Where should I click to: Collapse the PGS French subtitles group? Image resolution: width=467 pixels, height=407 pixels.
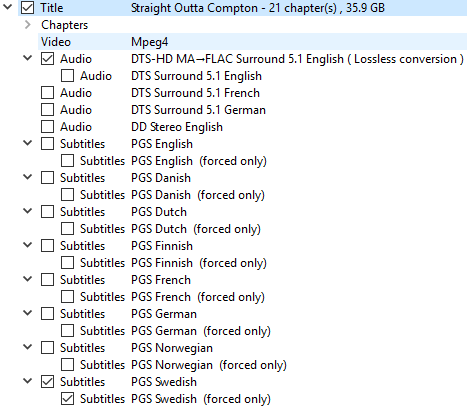(28, 279)
